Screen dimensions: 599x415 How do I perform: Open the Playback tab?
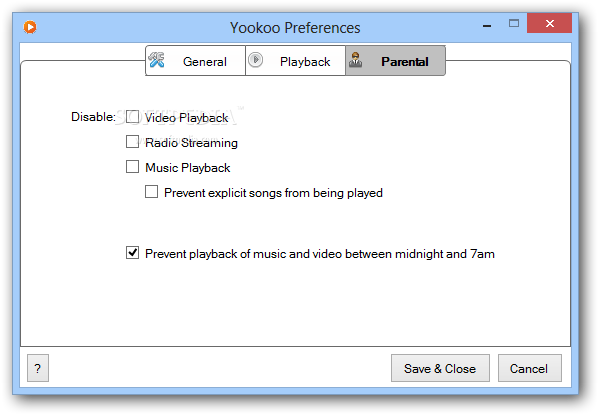(x=295, y=61)
